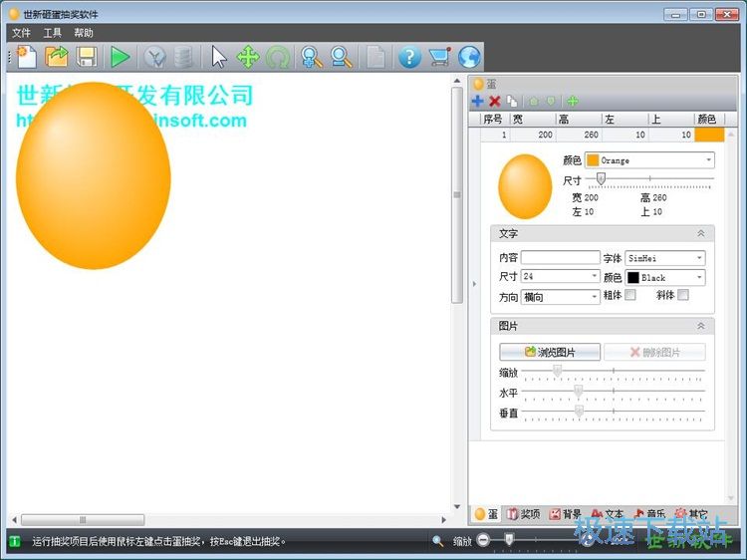Screen dimensions: 747x560
Task: Delete egg using red X icon
Action: point(495,101)
